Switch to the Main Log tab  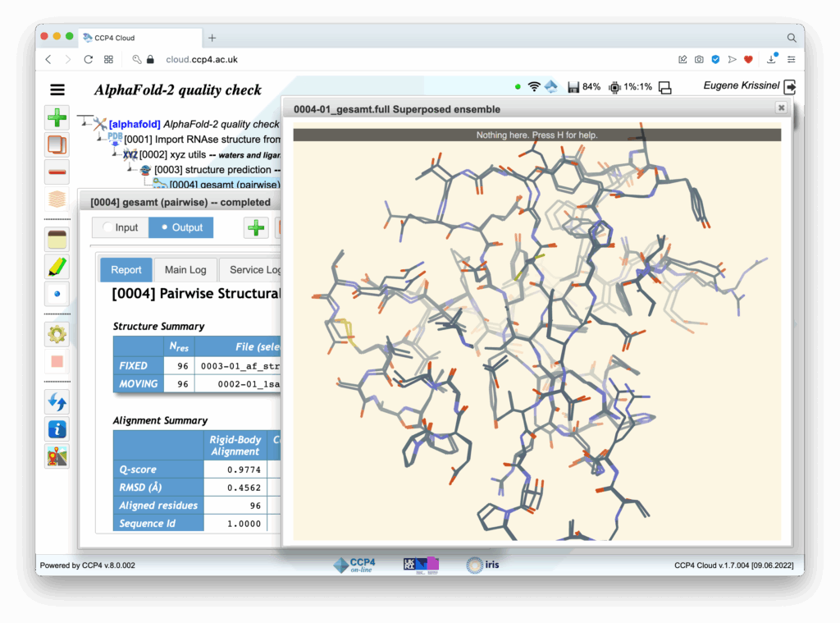coord(185,269)
